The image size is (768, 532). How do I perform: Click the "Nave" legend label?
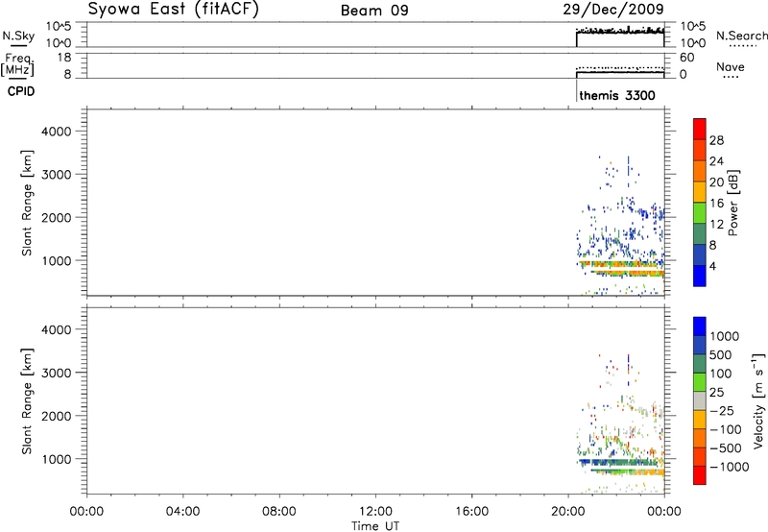coord(731,66)
